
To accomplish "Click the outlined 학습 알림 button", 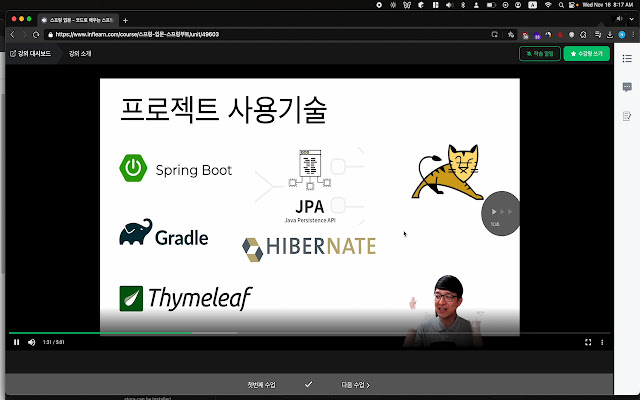I will point(540,53).
